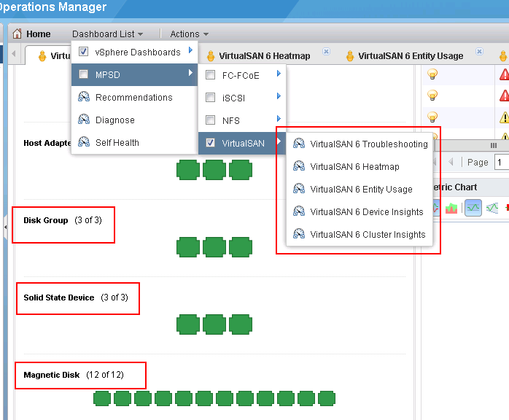This screenshot has height=420, width=509.
Task: Choose VirtualSAN 6 Troubleshooting from submenu
Action: (x=360, y=144)
